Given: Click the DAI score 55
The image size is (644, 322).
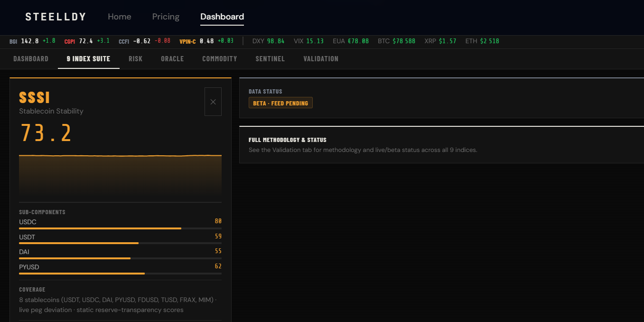Looking at the screenshot, I should (x=218, y=251).
